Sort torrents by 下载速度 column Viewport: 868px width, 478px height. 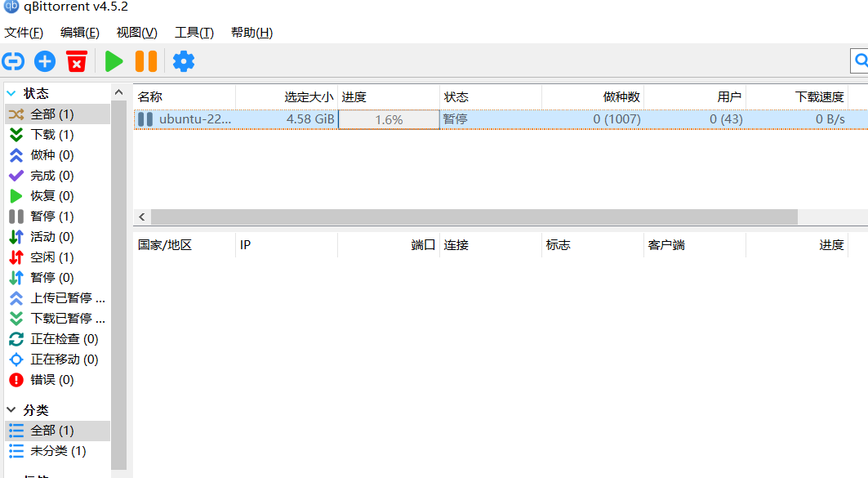(797, 97)
